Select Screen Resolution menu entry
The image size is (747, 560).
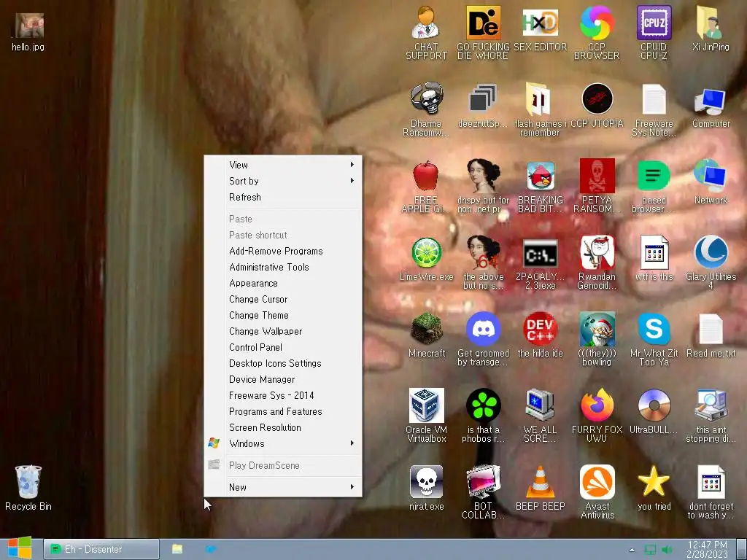click(x=283, y=427)
